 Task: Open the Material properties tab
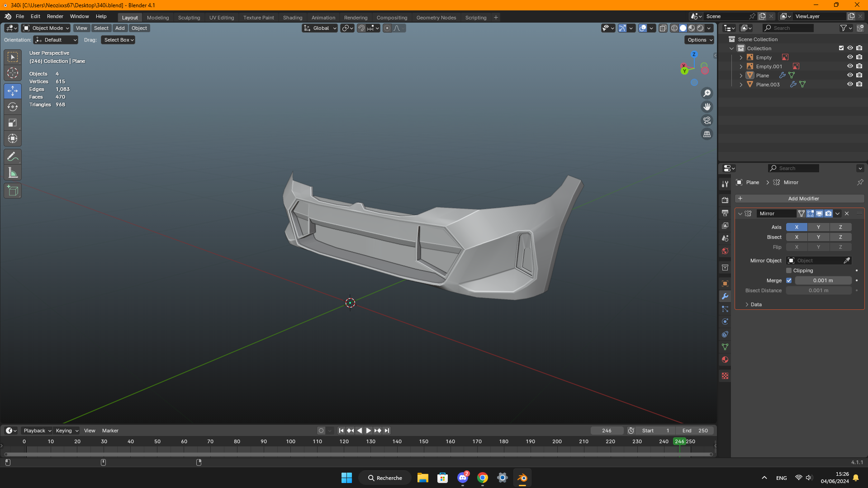pyautogui.click(x=725, y=360)
